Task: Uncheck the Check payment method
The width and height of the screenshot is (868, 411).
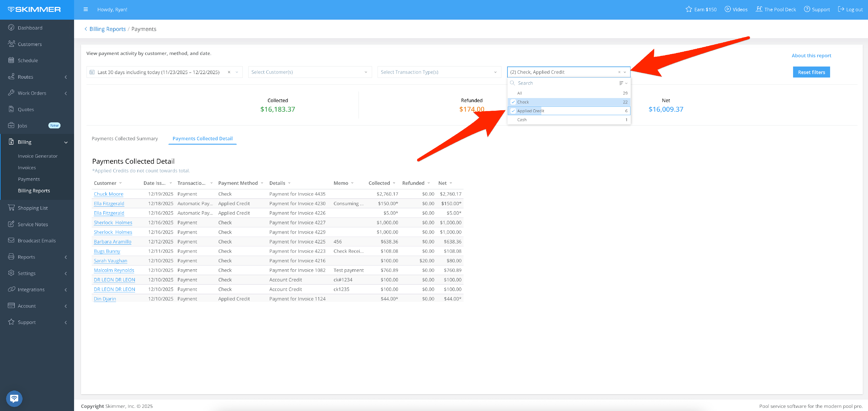Action: [513, 102]
